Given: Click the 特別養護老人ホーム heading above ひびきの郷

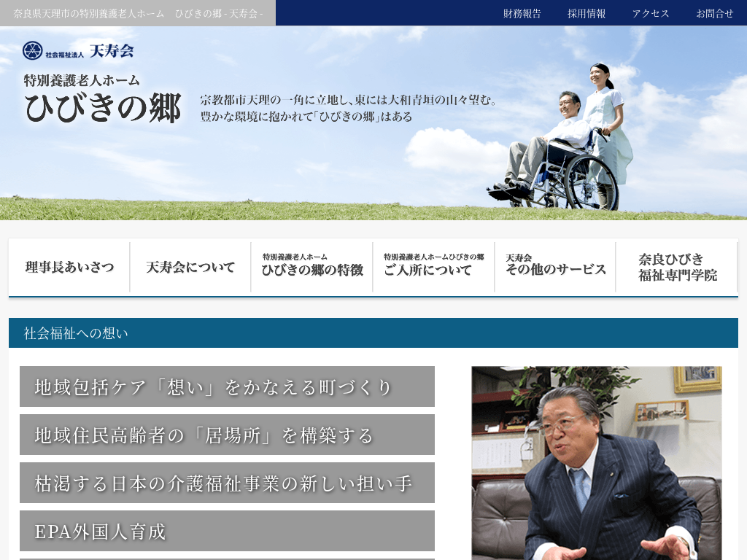Looking at the screenshot, I should pos(82,80).
